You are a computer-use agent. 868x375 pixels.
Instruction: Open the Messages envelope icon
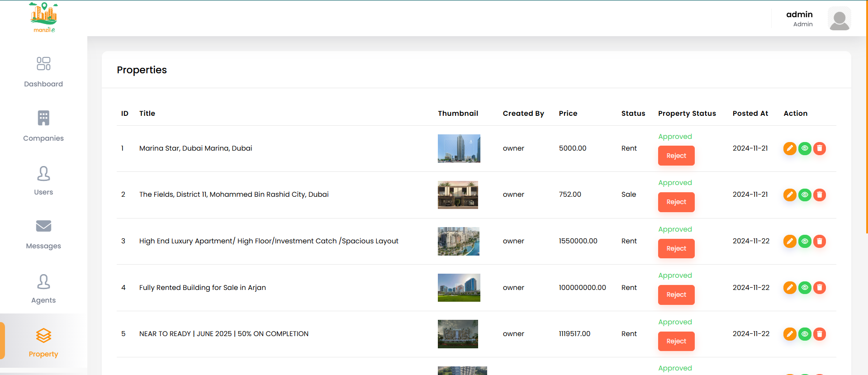(43, 225)
